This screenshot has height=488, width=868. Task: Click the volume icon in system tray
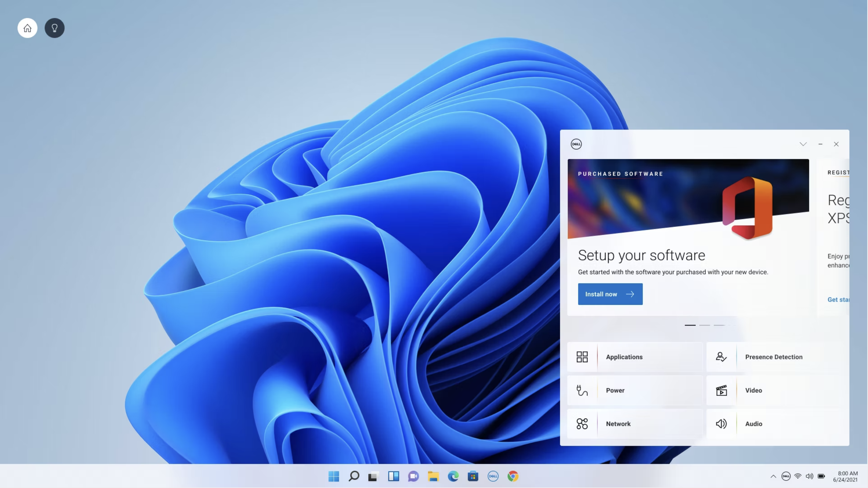point(809,476)
